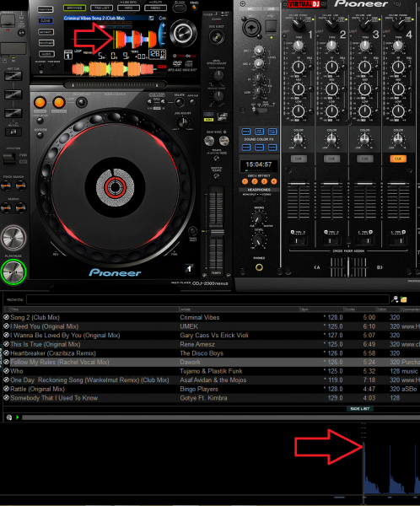Click the center of the jog wheel
The image size is (420, 506).
115,187
